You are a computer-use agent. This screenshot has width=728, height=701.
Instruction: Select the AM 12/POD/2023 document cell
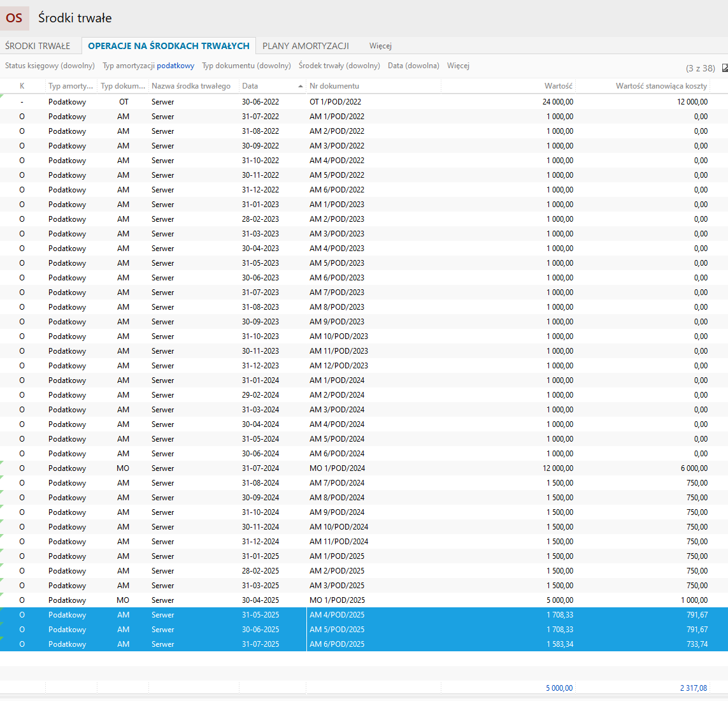click(338, 366)
